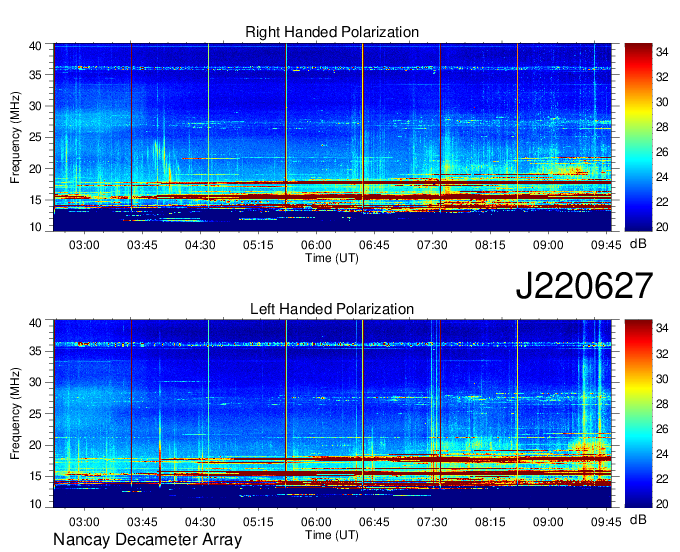Click the 09:00 time tick on Right Handed plot
The height and width of the screenshot is (552, 680).
pyautogui.click(x=548, y=245)
